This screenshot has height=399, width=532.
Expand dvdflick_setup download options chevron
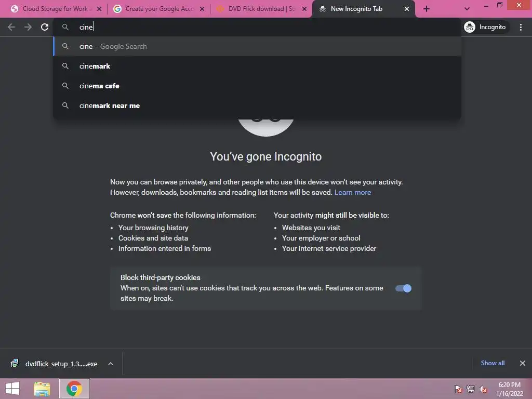point(111,364)
